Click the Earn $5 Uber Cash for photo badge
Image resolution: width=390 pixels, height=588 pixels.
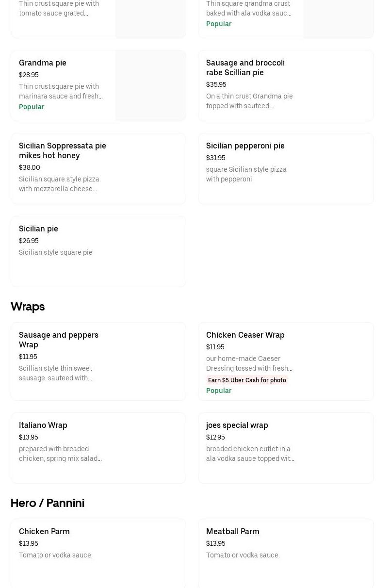coord(247,380)
